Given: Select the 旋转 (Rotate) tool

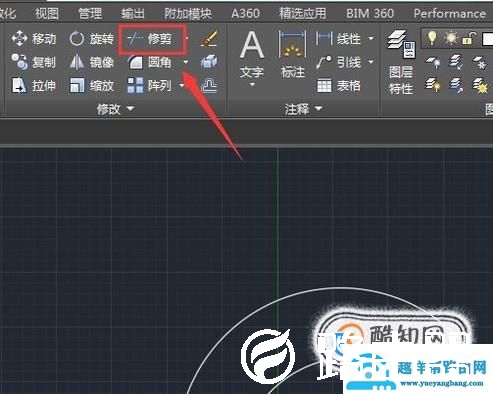Looking at the screenshot, I should point(91,39).
